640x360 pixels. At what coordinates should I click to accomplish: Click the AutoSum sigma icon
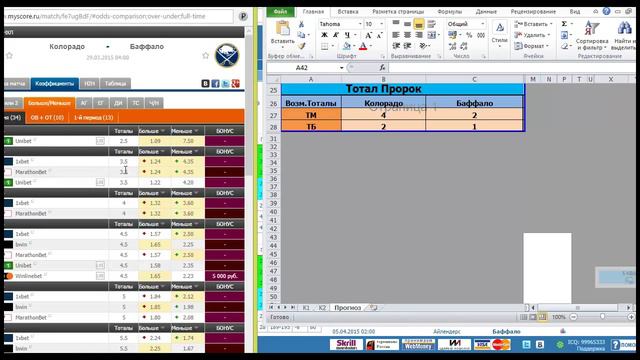click(x=564, y=24)
